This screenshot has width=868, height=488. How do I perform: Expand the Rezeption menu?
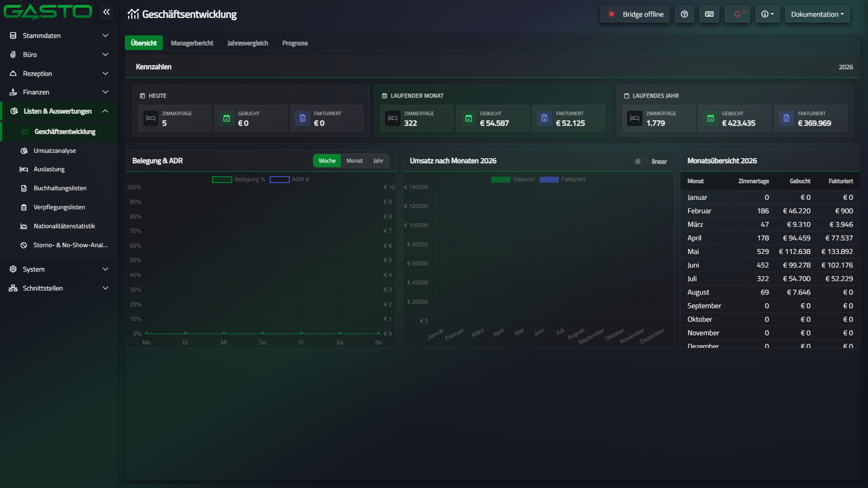tap(59, 74)
